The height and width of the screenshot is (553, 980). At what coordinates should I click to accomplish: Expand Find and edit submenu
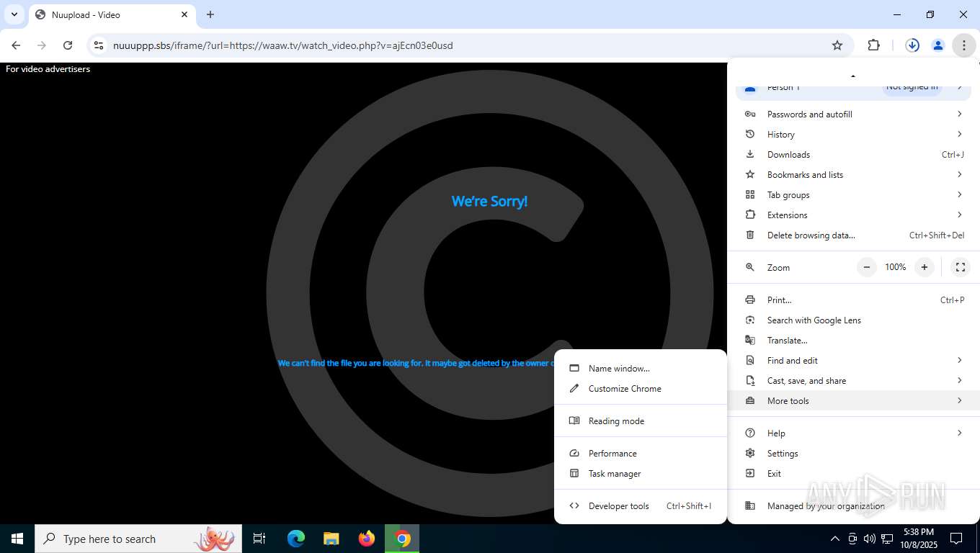pos(854,361)
